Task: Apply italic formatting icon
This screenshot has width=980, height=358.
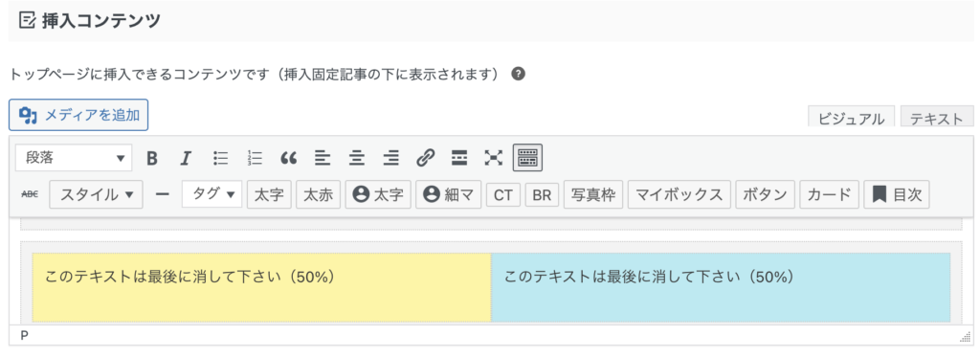Action: point(185,158)
